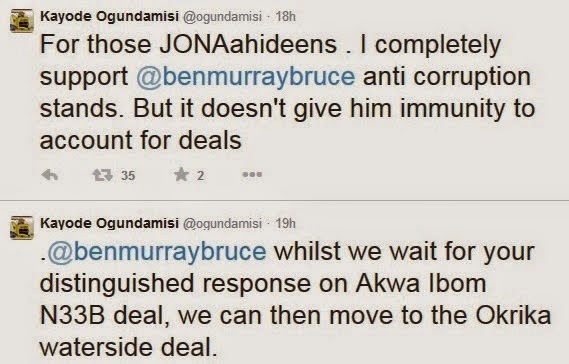Image resolution: width=569 pixels, height=364 pixels.
Task: Open profile avatar on the 18h tweet
Action: pyautogui.click(x=22, y=21)
